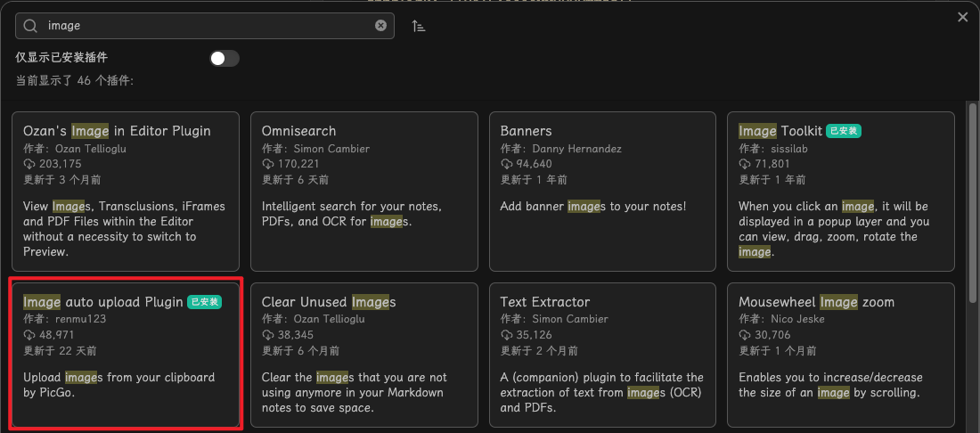This screenshot has width=980, height=433.
Task: Close the plugin browser dialog
Action: tap(962, 17)
